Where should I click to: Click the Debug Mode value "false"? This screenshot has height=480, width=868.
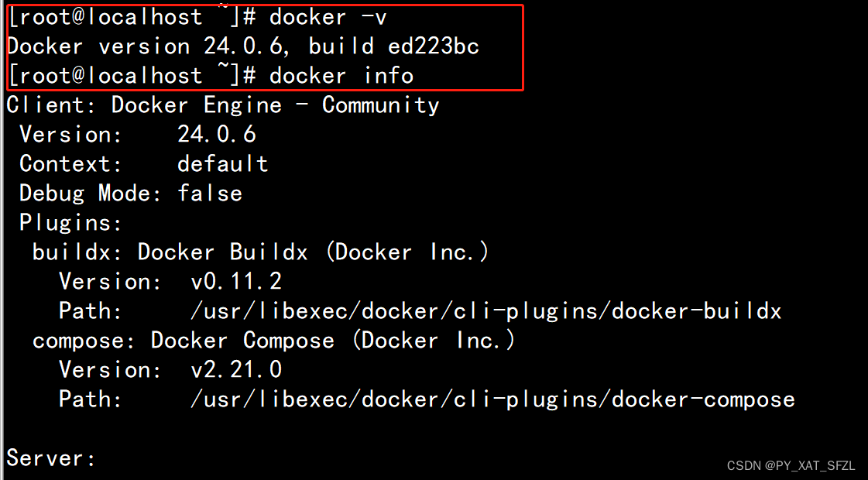(x=210, y=194)
